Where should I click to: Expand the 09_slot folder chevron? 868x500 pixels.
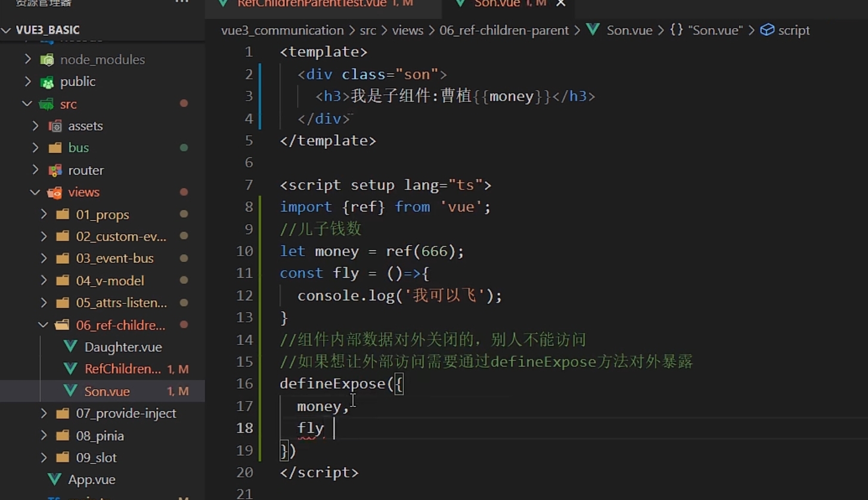44,458
